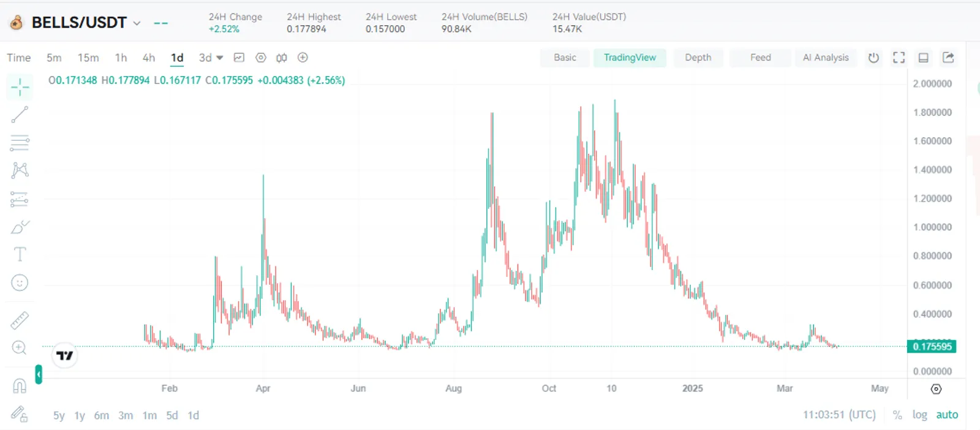The height and width of the screenshot is (430, 980).
Task: Click the 24H Value figure 15.47K
Action: coord(567,29)
